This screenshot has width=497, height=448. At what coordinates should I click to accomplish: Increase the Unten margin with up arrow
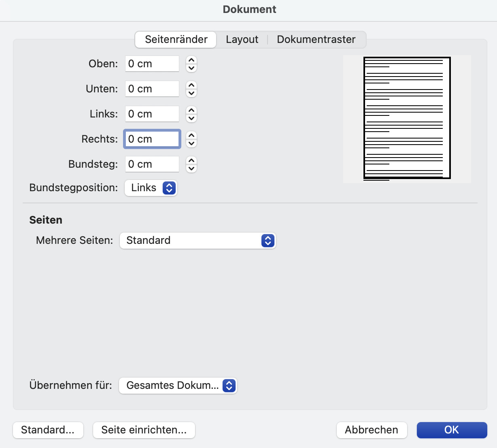tap(191, 85)
